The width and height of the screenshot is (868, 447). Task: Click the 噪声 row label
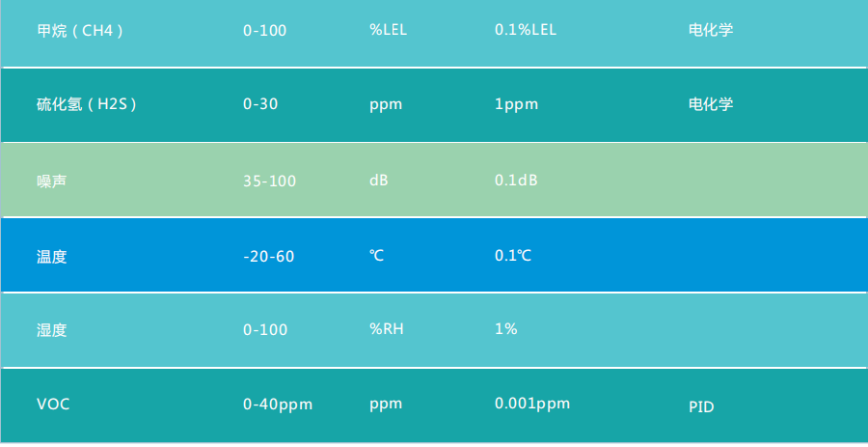click(51, 181)
